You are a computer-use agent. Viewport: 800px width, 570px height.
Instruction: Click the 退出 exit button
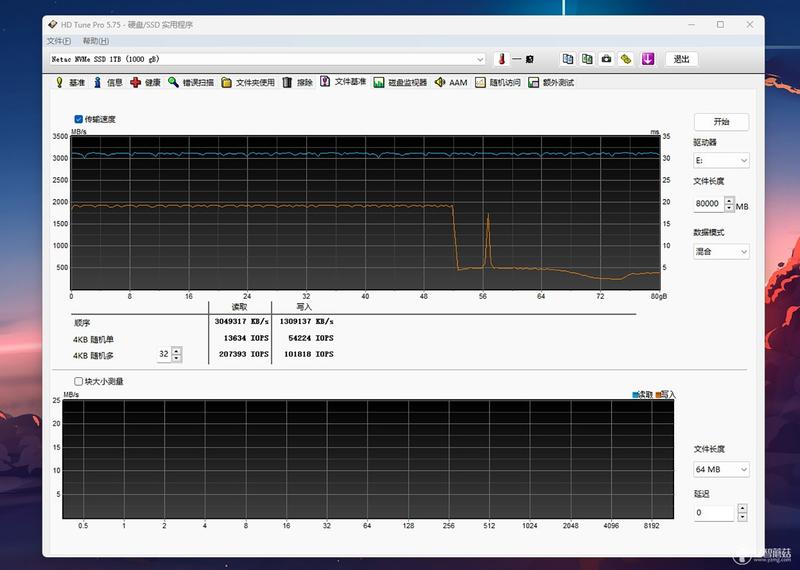click(682, 59)
